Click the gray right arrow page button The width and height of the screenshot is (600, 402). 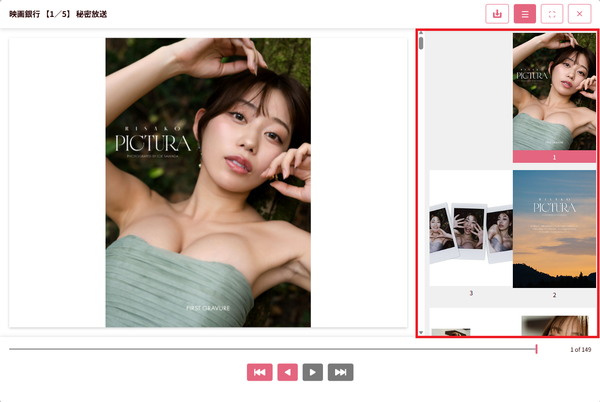click(x=313, y=372)
